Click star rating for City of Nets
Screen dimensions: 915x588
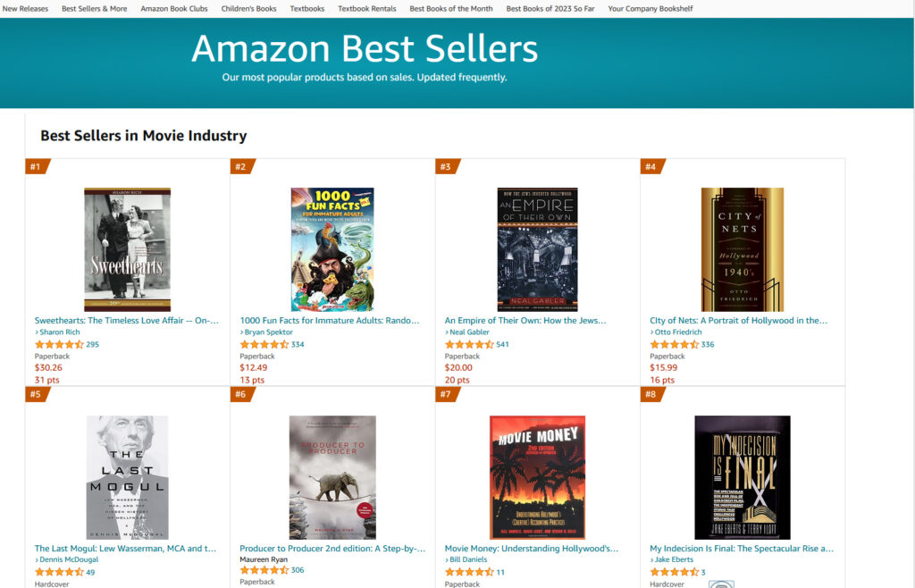click(675, 344)
